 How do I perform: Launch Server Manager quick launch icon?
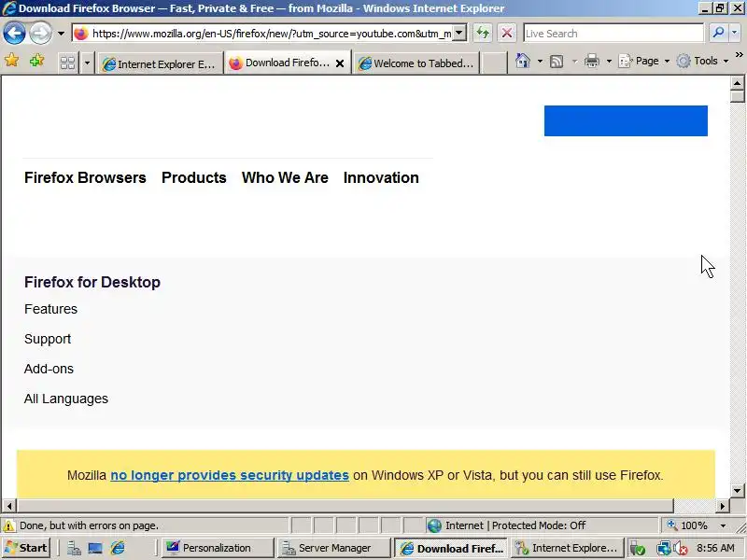pyautogui.click(x=74, y=549)
